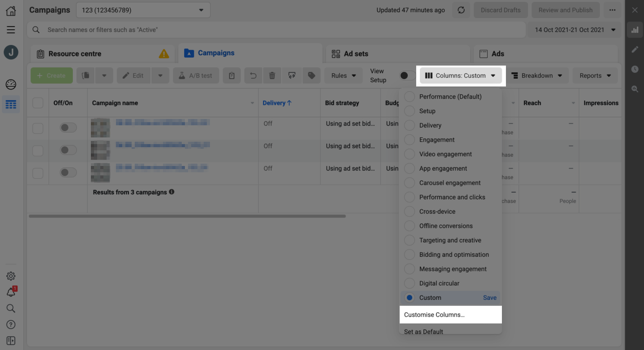644x350 pixels.
Task: Choose Customise Columns from the menu
Action: (434, 315)
